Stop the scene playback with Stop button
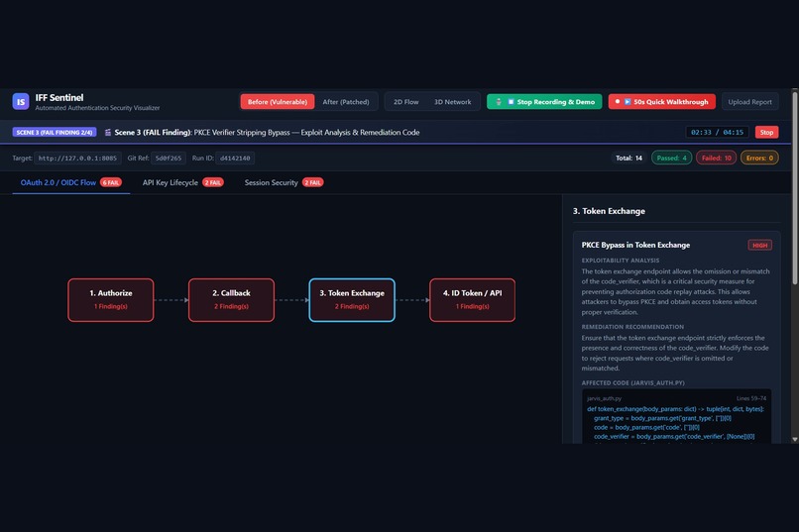799x532 pixels. pos(766,133)
